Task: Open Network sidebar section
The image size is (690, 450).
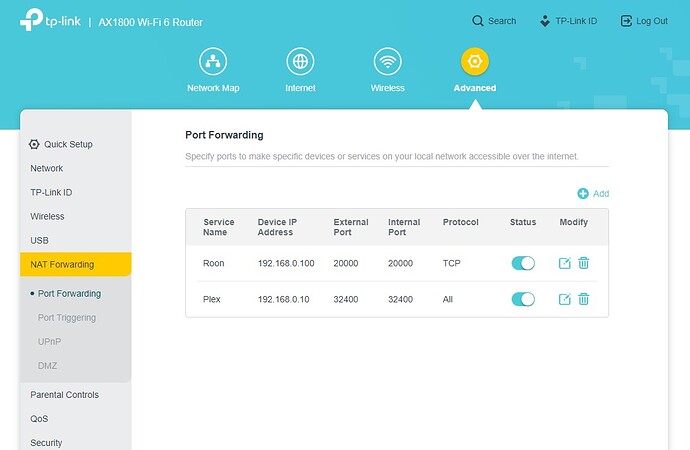Action: click(47, 168)
